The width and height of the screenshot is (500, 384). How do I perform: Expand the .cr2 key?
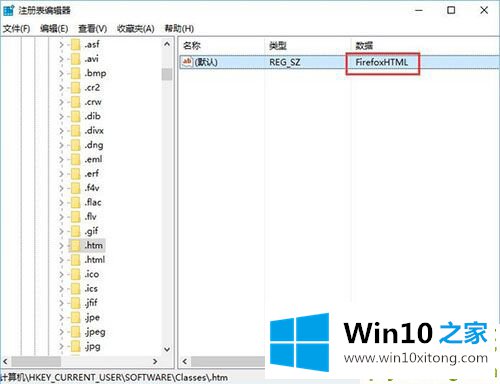tap(61, 88)
